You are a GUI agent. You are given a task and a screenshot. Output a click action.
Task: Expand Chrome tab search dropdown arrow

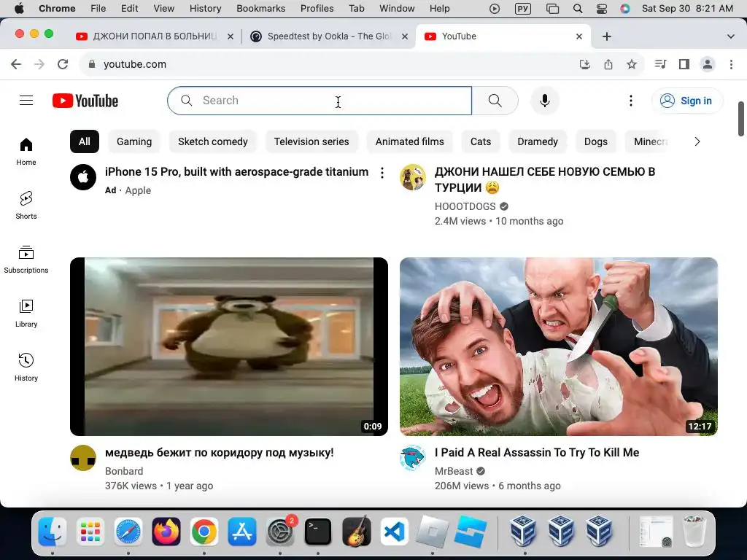(730, 36)
